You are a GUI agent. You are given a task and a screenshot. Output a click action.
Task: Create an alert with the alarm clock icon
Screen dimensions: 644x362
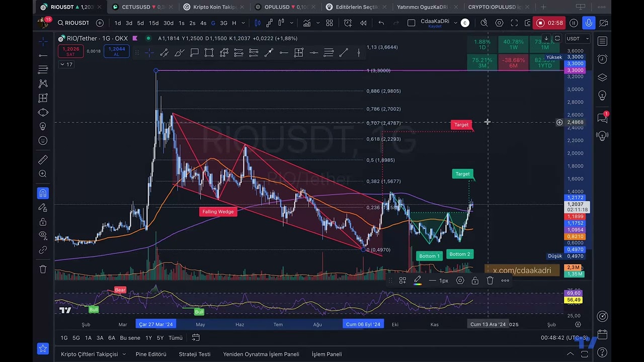(x=348, y=23)
